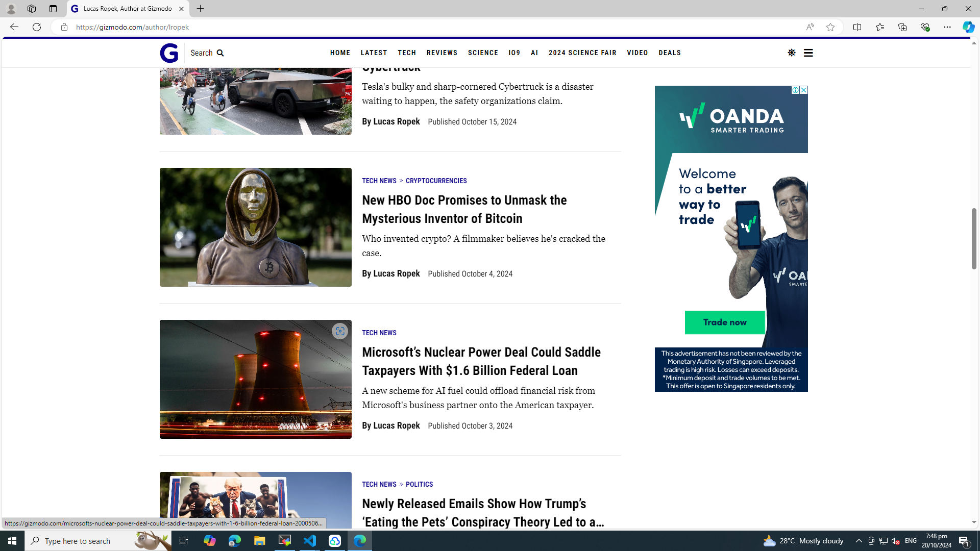The image size is (980, 551).
Task: Click Read aloud icon in address bar
Action: tap(810, 27)
